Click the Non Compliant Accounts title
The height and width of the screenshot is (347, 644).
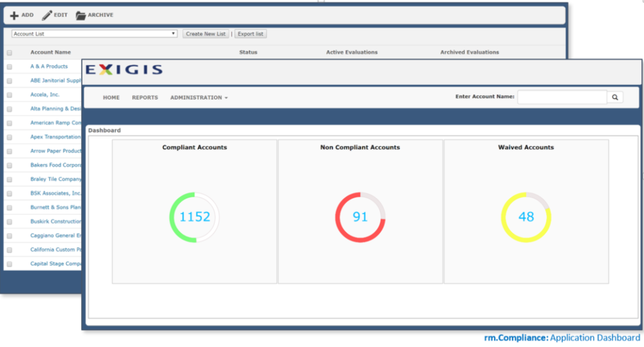360,148
